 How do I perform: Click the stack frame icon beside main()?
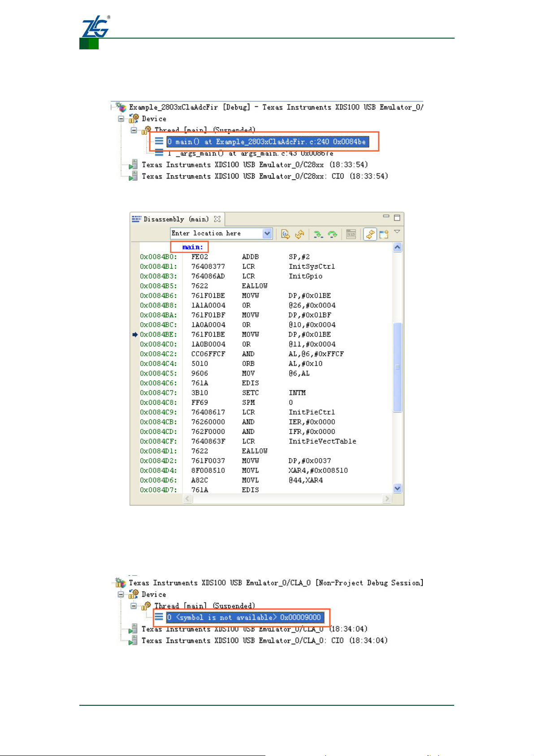tap(159, 142)
